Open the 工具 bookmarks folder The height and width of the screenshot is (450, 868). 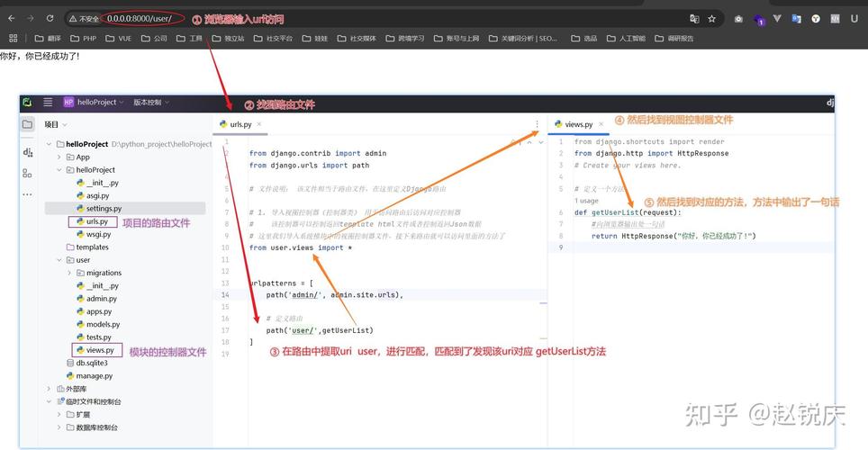point(189,38)
